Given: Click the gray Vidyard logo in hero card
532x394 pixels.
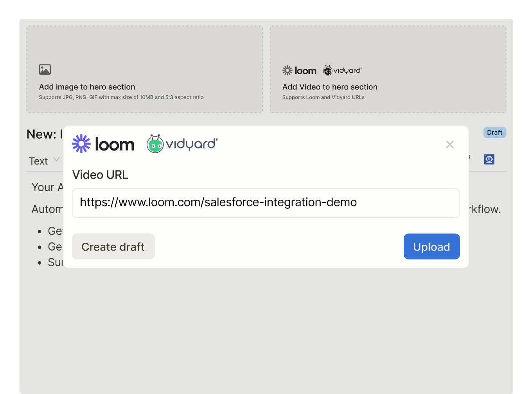Looking at the screenshot, I should pyautogui.click(x=342, y=70).
